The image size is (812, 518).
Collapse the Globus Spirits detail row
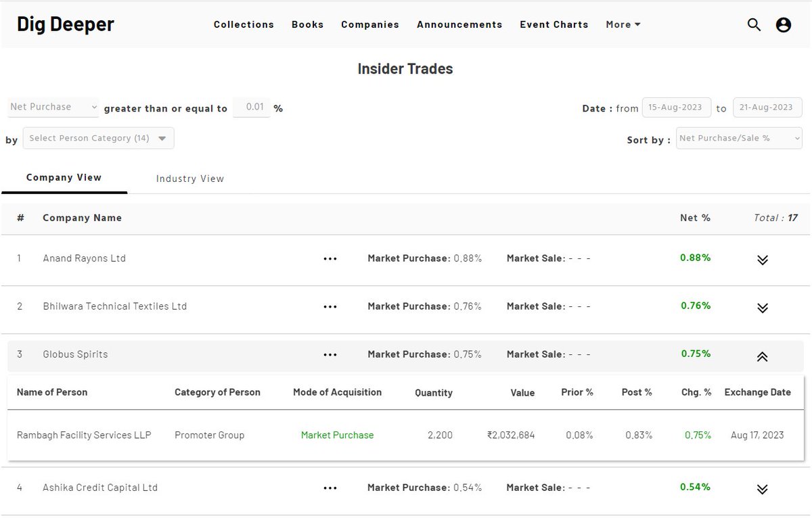point(763,356)
